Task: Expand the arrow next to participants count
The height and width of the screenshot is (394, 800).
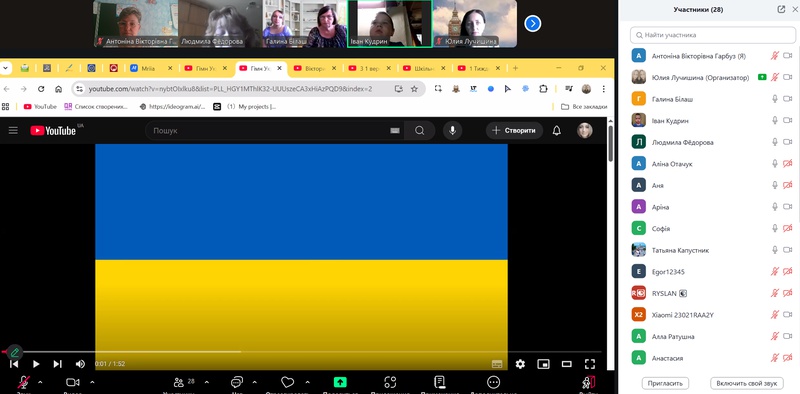Action: [x=207, y=382]
